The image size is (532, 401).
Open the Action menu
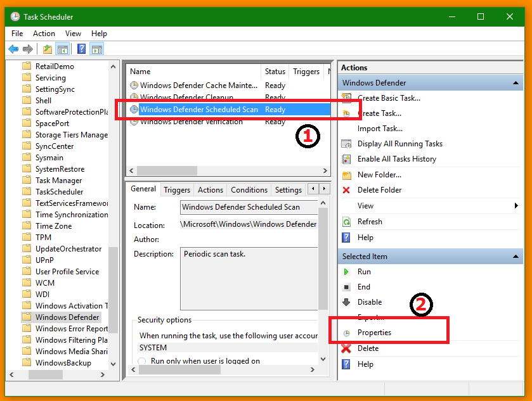[x=44, y=34]
